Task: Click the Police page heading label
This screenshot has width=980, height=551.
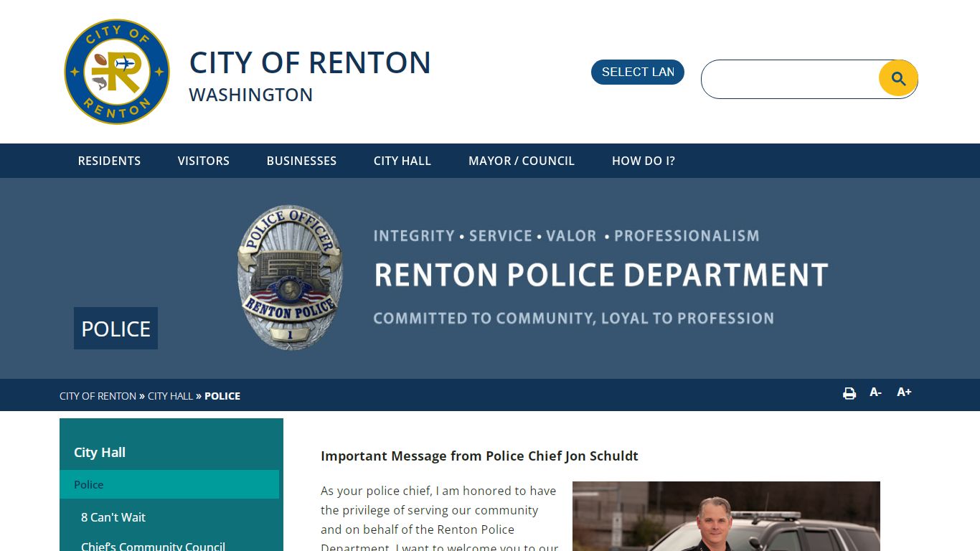Action: click(x=116, y=329)
